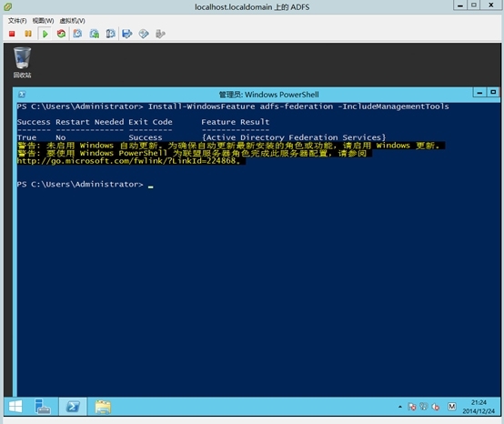
Task: Click the go.microsoft.com fwlink URL text
Action: tap(128, 161)
